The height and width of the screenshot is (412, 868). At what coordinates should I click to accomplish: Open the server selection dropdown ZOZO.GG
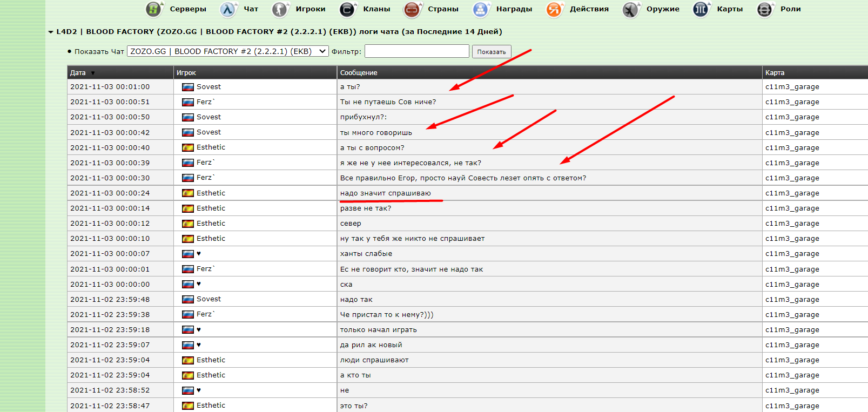[x=227, y=51]
